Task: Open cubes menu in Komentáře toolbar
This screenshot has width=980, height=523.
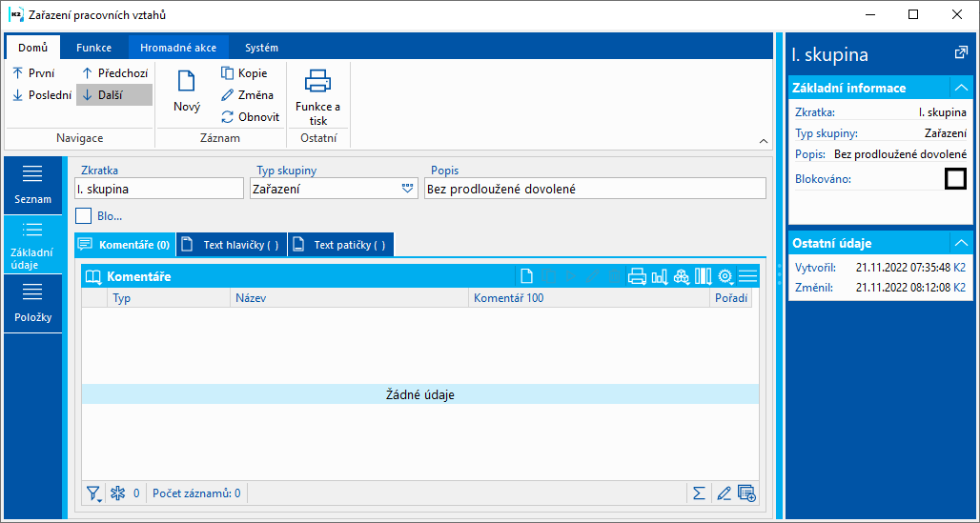Action: [682, 276]
